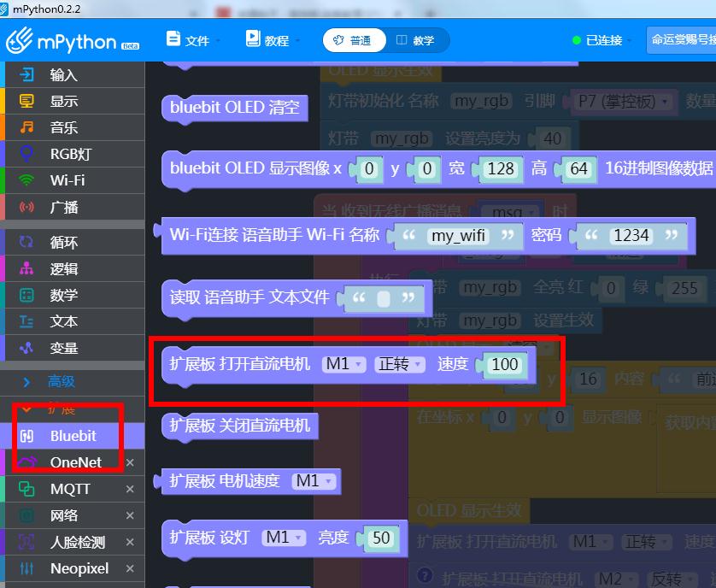This screenshot has height=588, width=716.
Task: Click the 人脸检测 face scan icon
Action: click(26, 542)
